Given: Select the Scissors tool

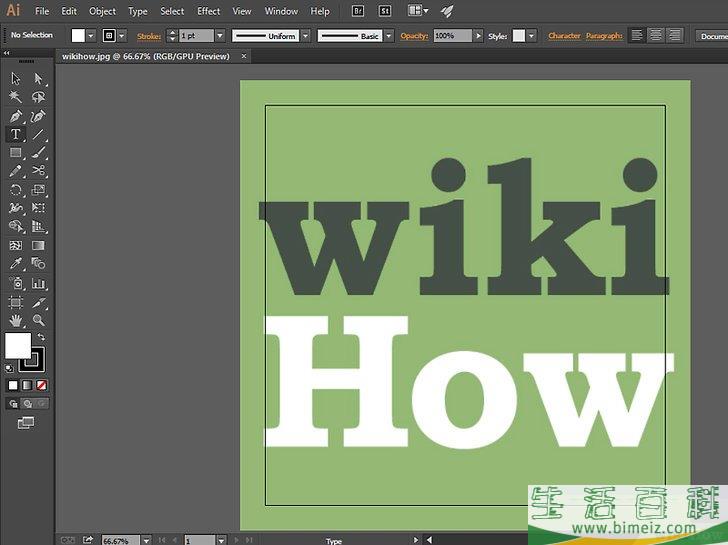Looking at the screenshot, I should pyautogui.click(x=38, y=171).
